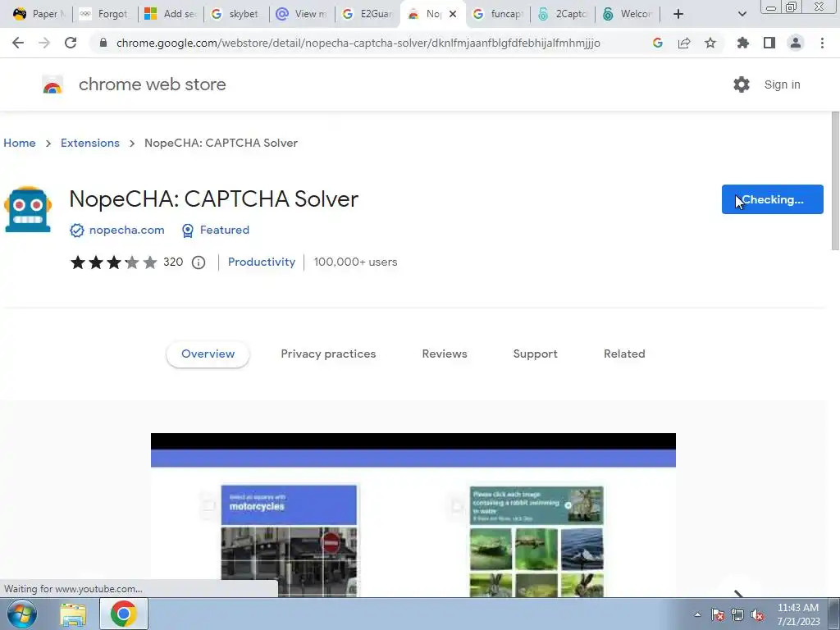The image size is (840, 630).
Task: Click the muted volume tray icon
Action: (x=757, y=615)
